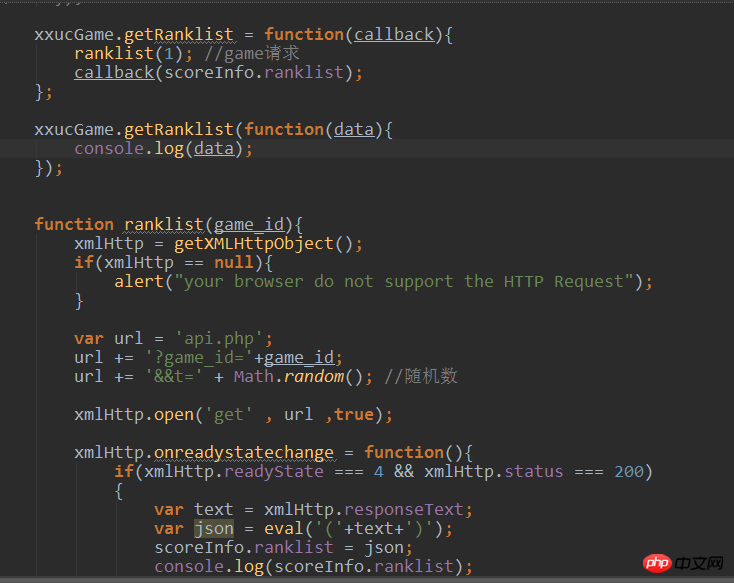The image size is (734, 583).
Task: Click the 'true' keyword in xmlHttp.open
Action: 354,414
